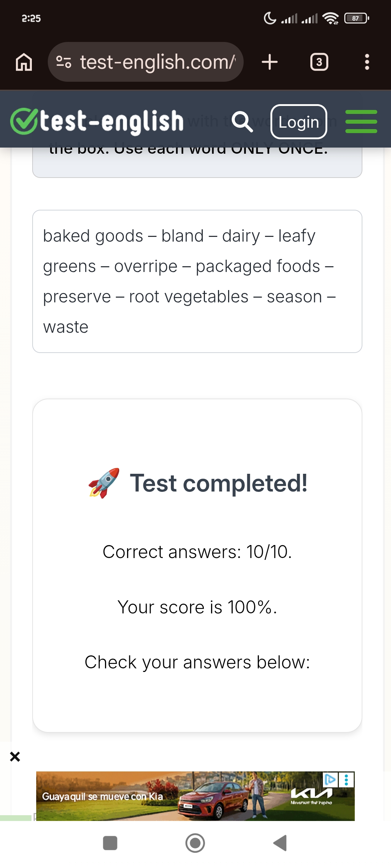The width and height of the screenshot is (391, 868).
Task: Open the tab switcher showing 3 tabs
Action: point(319,61)
